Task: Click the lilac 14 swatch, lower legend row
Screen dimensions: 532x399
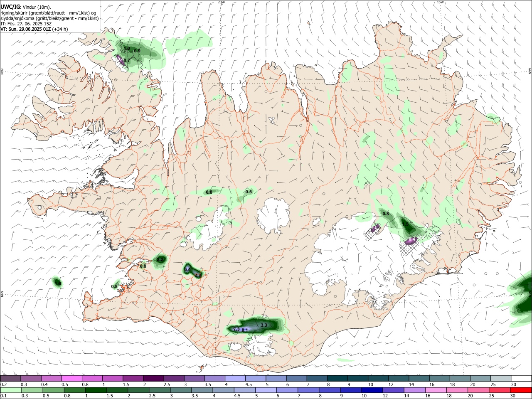Action: click(x=415, y=390)
